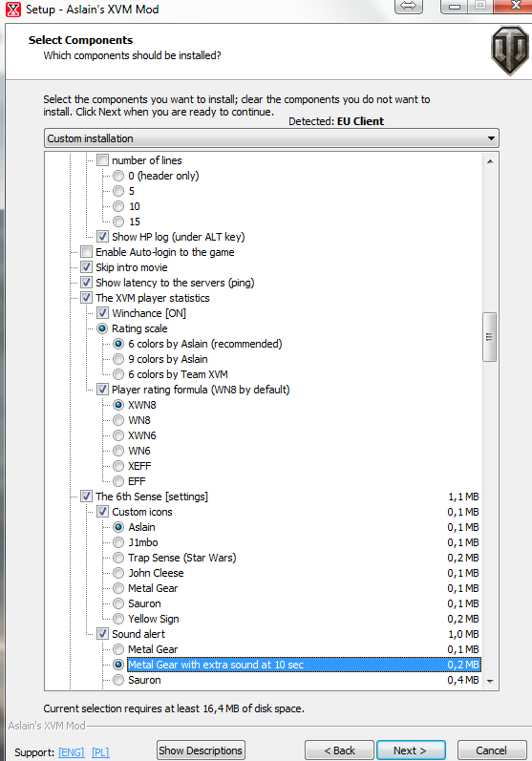Uncheck Custom icons checkbox

(x=102, y=512)
